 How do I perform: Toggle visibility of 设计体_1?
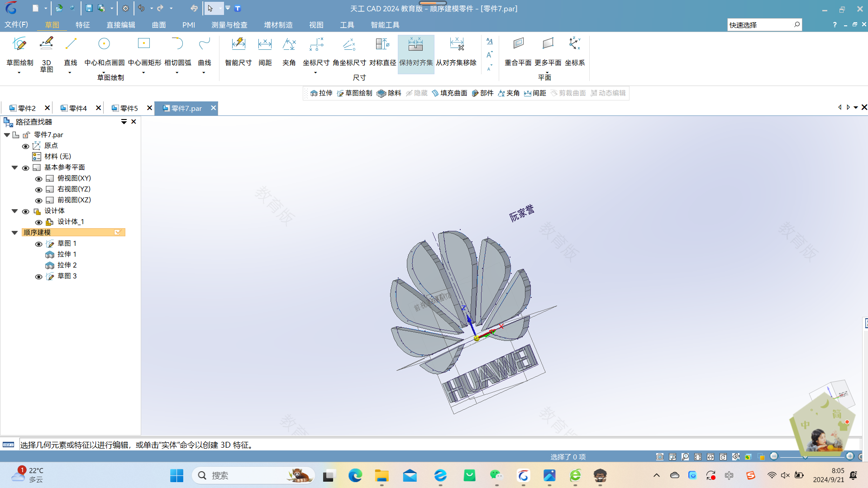click(x=38, y=222)
